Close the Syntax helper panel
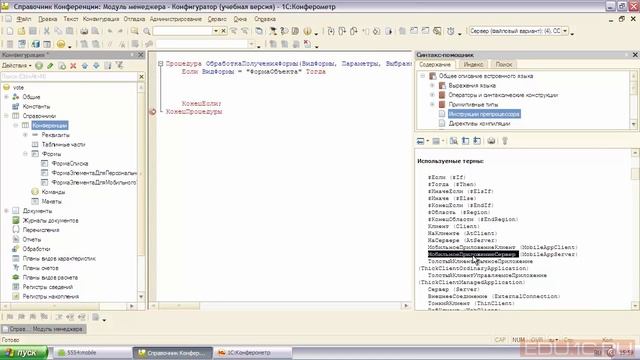 (635, 55)
